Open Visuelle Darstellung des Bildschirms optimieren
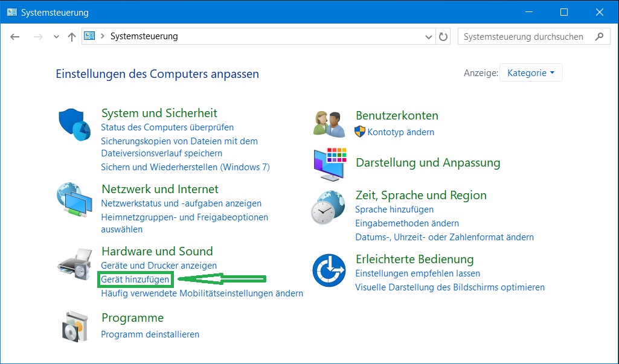The width and height of the screenshot is (619, 364). tap(450, 287)
